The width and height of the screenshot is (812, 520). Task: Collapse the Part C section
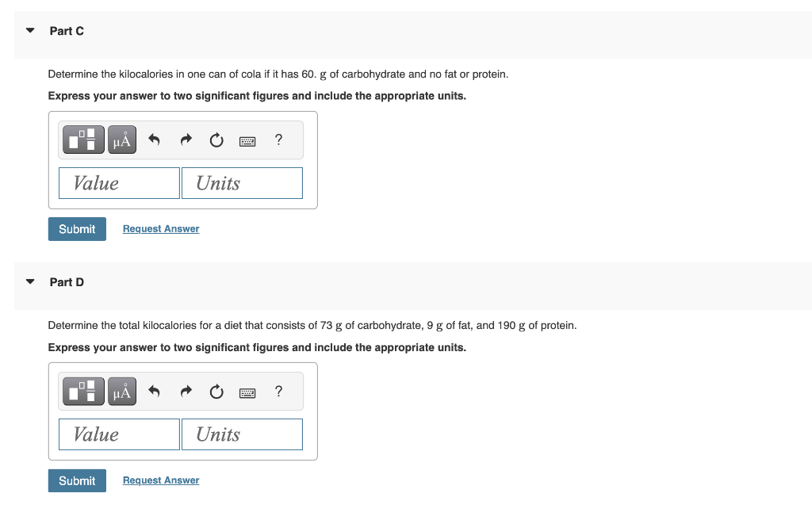coord(29,30)
